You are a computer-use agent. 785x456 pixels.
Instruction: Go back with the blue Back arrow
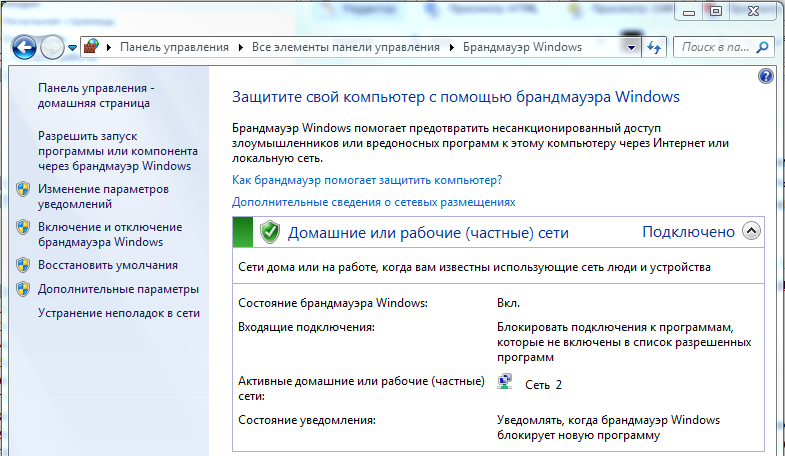(x=24, y=48)
